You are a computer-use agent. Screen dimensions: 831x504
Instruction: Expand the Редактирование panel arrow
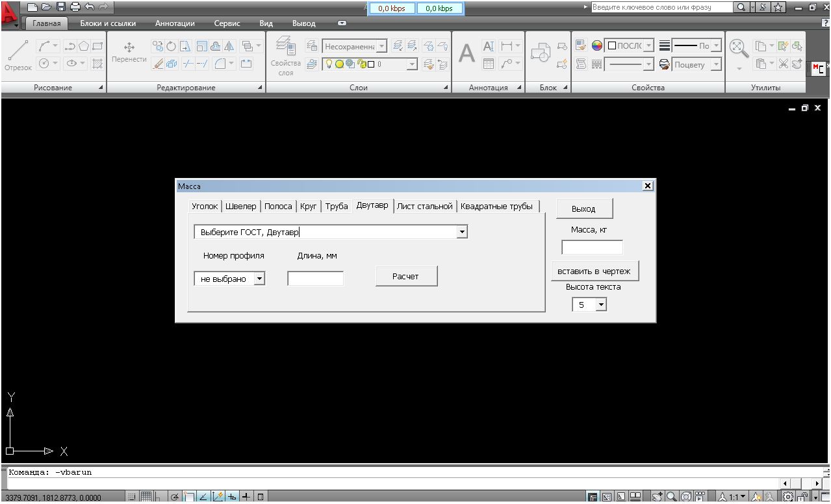coord(261,88)
